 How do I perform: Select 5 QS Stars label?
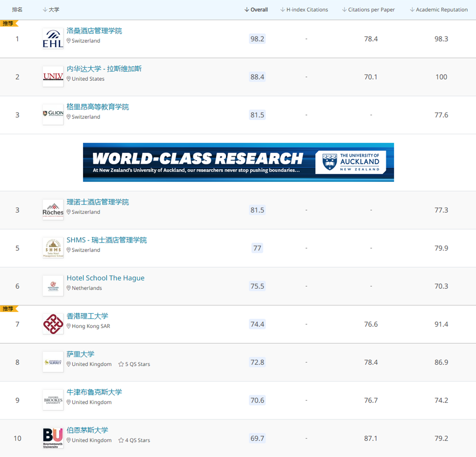pos(137,364)
